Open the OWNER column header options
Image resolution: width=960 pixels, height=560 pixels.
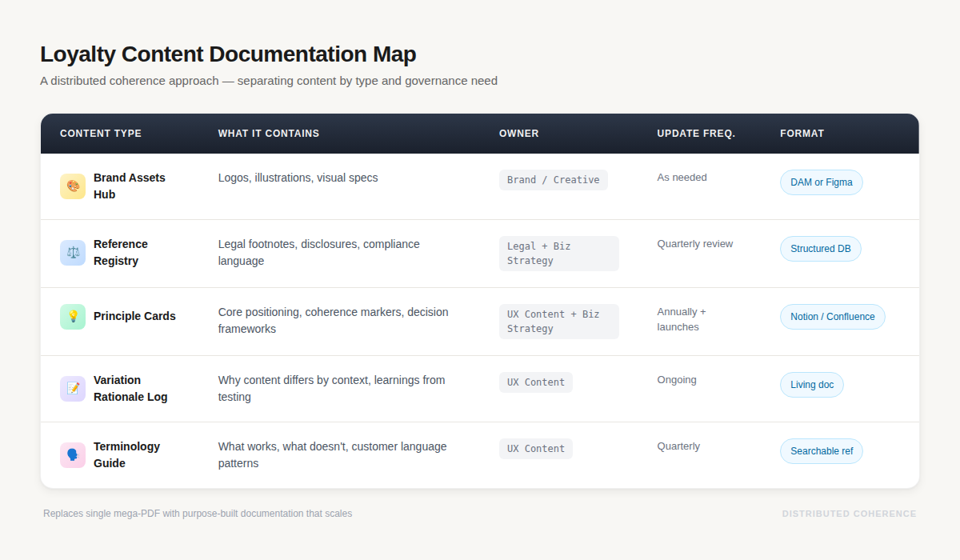point(518,134)
